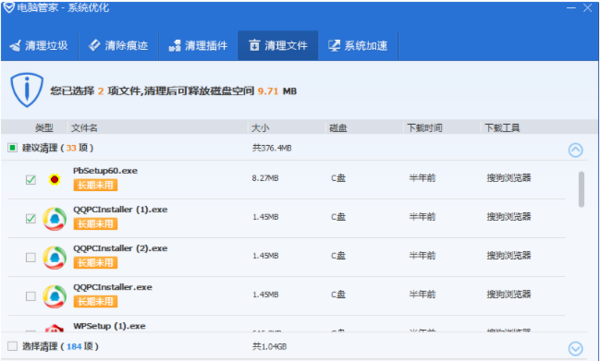Image resolution: width=600 pixels, height=361 pixels.
Task: Check the 选择清理 group checkbox
Action: click(12, 346)
